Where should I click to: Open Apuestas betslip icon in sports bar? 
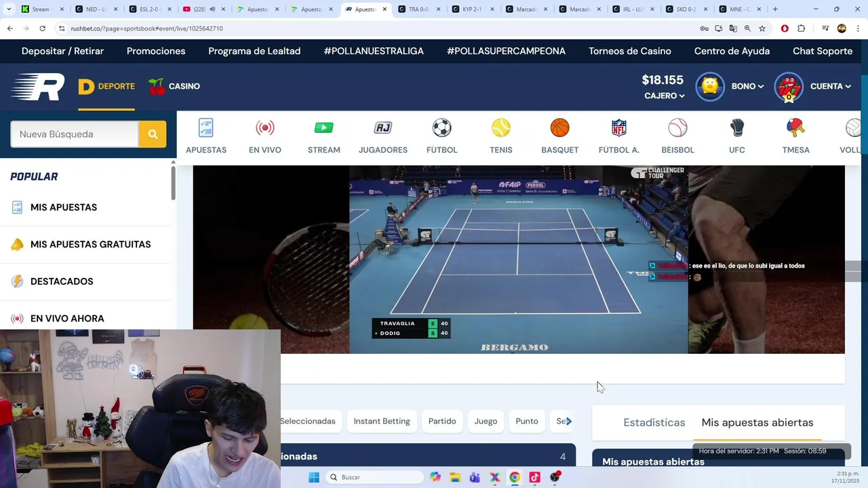206,127
